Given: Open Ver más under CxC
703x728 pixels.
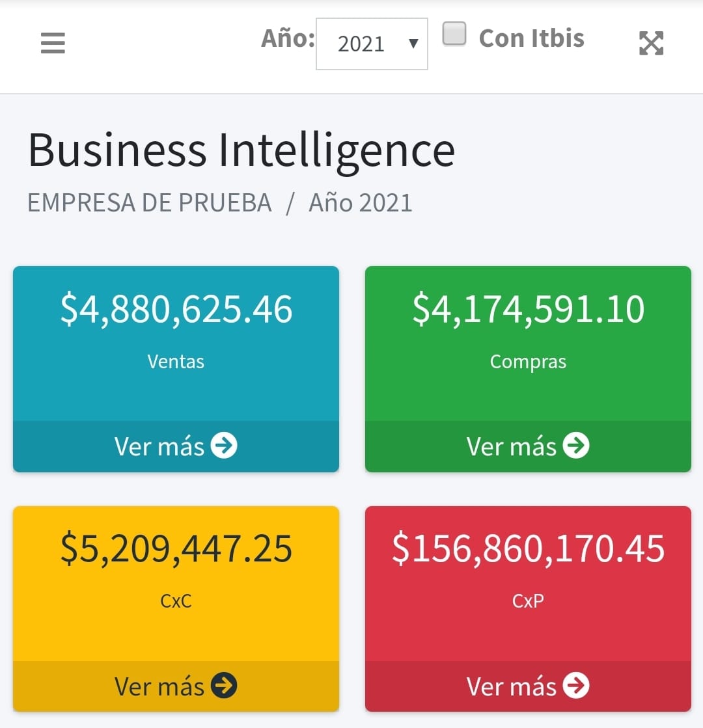Looking at the screenshot, I should [x=176, y=686].
